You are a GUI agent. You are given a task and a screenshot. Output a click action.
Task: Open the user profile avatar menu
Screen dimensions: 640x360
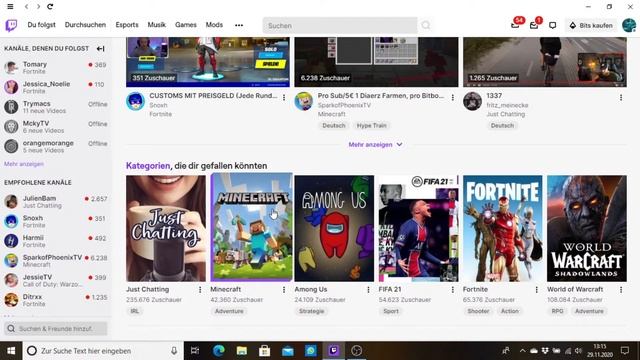(629, 25)
